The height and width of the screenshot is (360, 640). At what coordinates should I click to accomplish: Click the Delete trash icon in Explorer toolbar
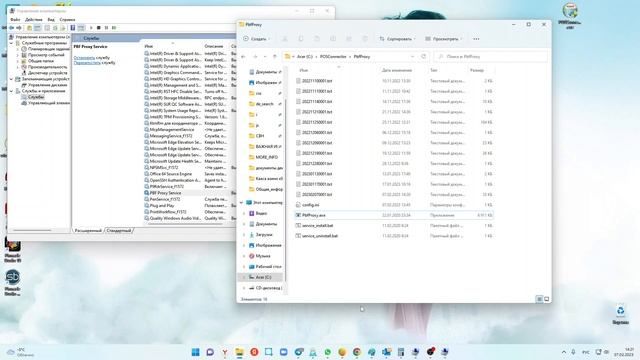click(x=365, y=39)
